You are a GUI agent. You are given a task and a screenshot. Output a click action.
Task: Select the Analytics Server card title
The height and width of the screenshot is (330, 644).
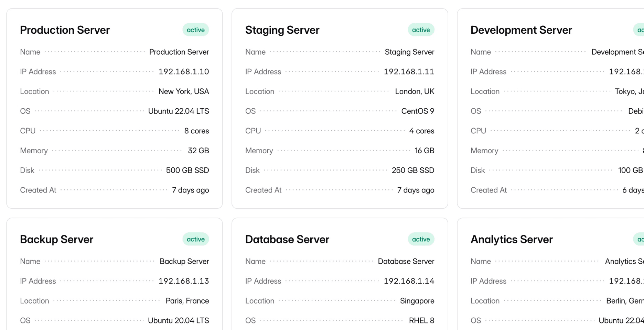(511, 240)
